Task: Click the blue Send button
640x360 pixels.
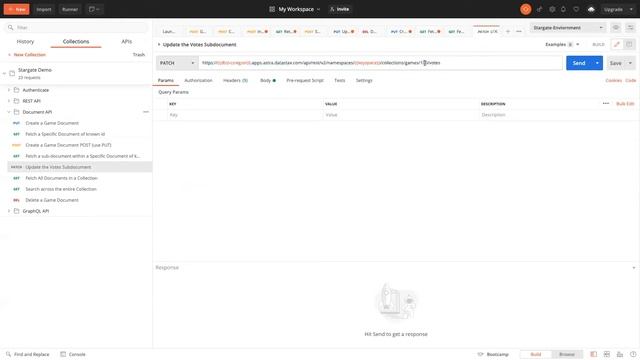Action: point(579,63)
